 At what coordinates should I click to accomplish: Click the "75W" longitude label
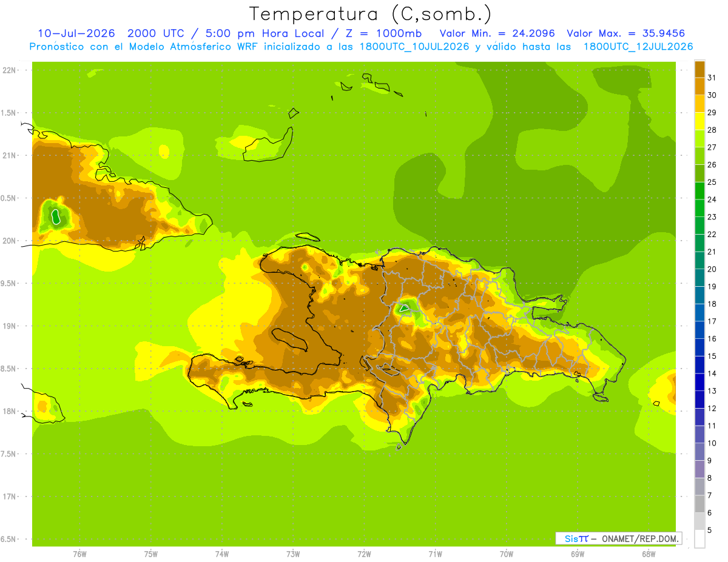tap(151, 554)
